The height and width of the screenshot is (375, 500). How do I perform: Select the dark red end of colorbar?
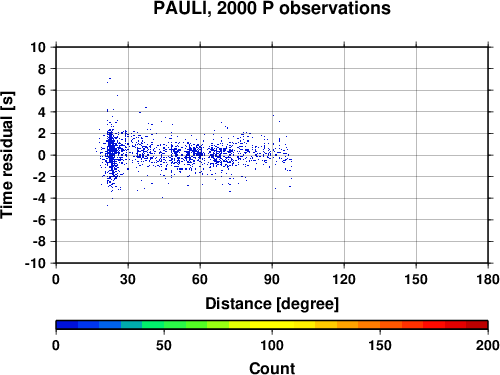pos(477,325)
